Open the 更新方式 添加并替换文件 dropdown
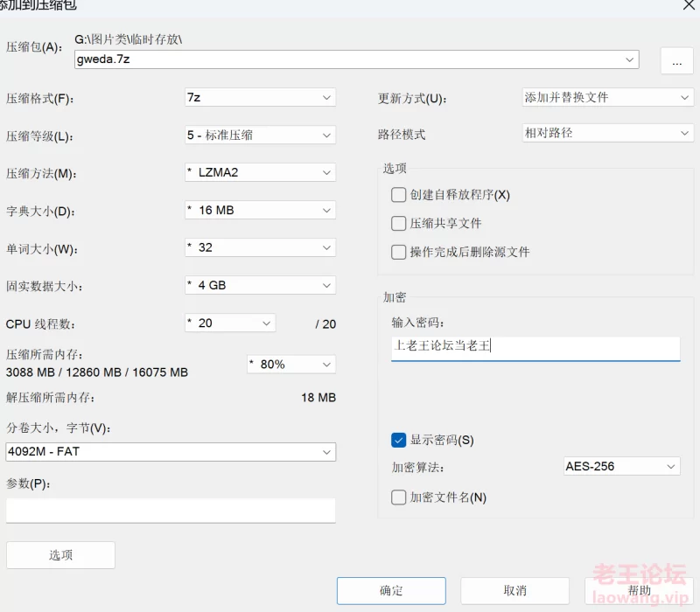 607,97
